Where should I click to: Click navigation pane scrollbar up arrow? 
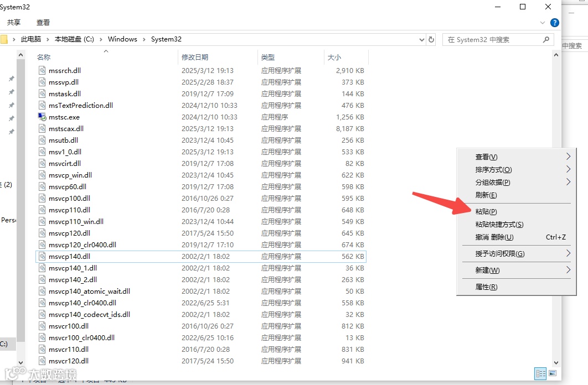point(20,55)
